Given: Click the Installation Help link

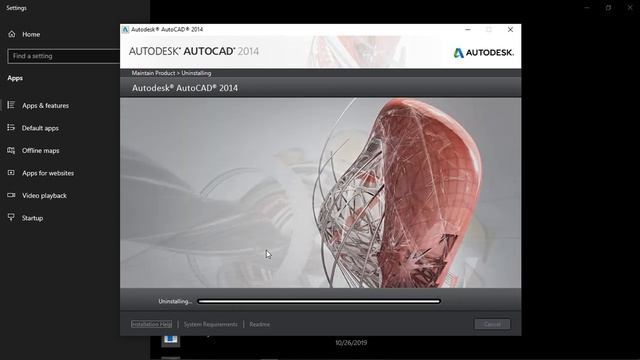Looking at the screenshot, I should tap(151, 324).
